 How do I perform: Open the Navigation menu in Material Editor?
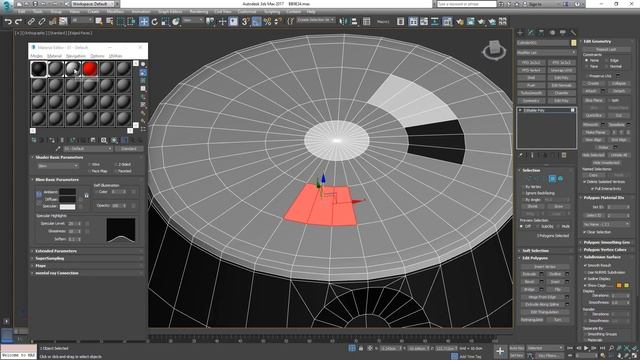click(x=76, y=56)
